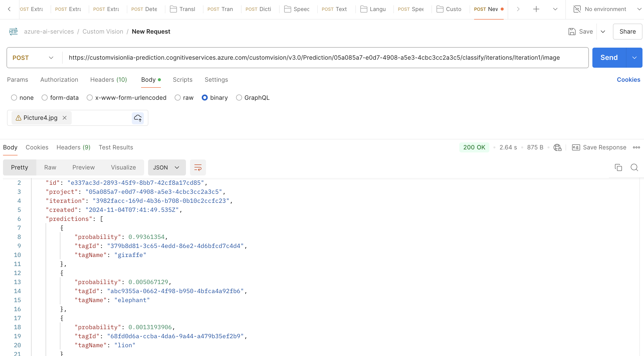
Task: Search the response with the magnifier icon
Action: point(634,167)
